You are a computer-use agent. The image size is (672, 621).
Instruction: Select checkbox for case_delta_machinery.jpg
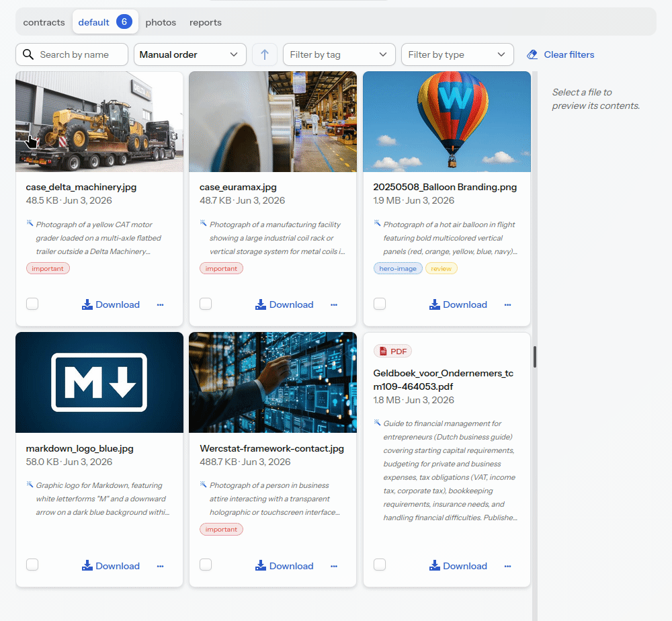click(x=32, y=304)
